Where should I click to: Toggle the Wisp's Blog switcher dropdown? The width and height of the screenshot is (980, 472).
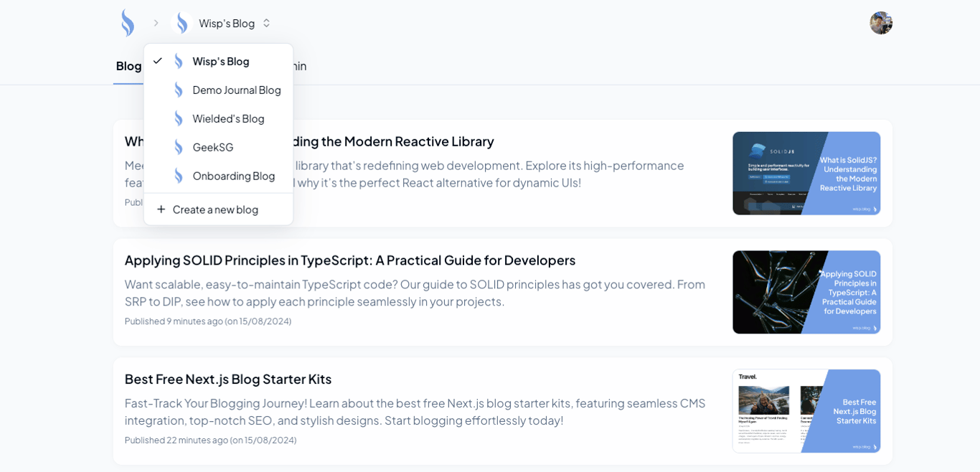coord(266,23)
